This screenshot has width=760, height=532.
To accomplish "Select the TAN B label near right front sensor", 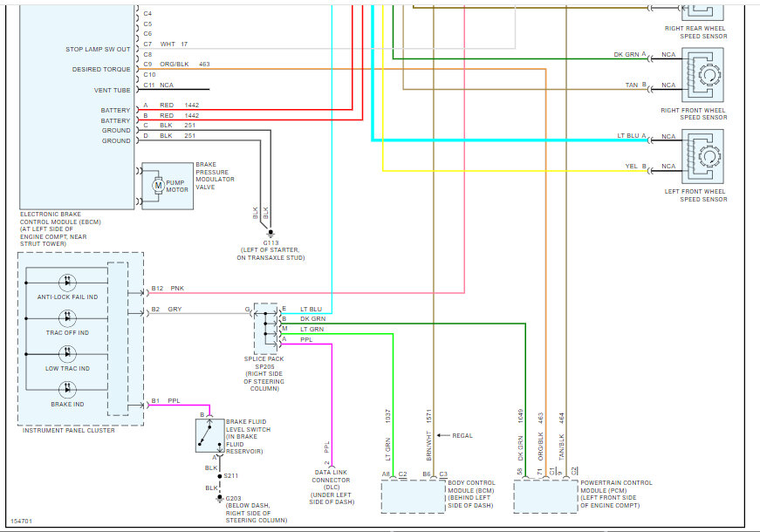I will click(x=636, y=85).
